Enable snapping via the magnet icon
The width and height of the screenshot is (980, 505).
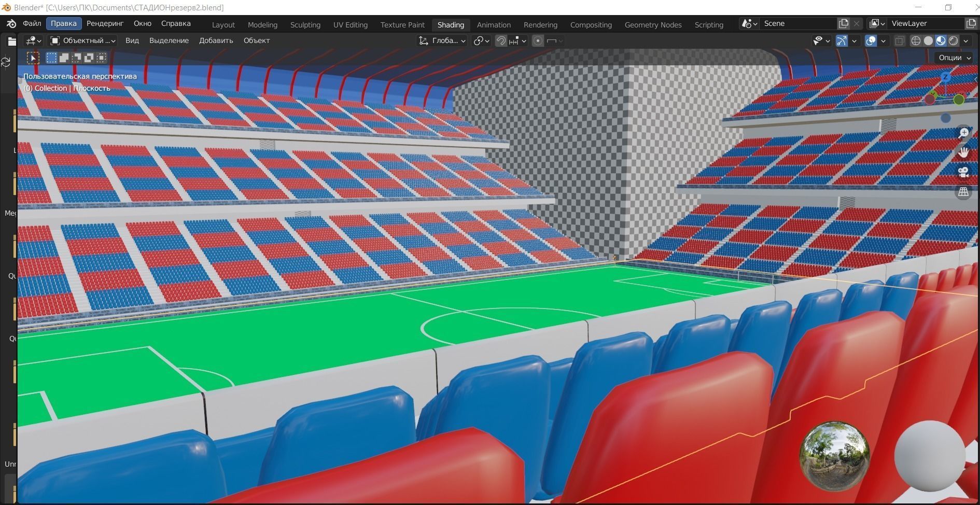pyautogui.click(x=501, y=40)
